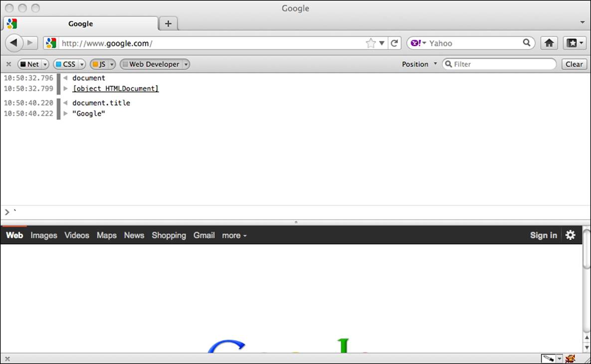The height and width of the screenshot is (364, 591).
Task: Close the web console with the X icon
Action: pos(8,64)
